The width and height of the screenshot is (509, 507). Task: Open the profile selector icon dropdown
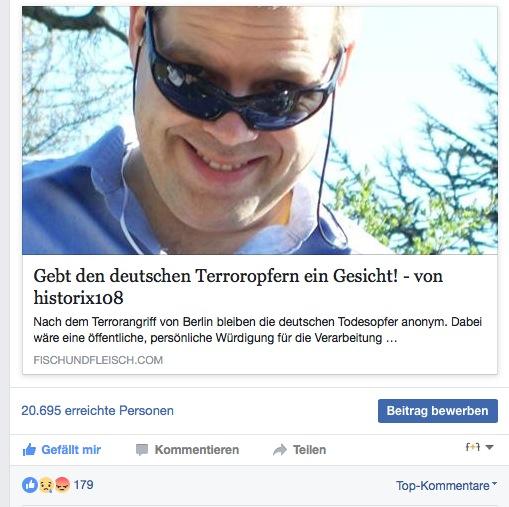click(x=479, y=447)
